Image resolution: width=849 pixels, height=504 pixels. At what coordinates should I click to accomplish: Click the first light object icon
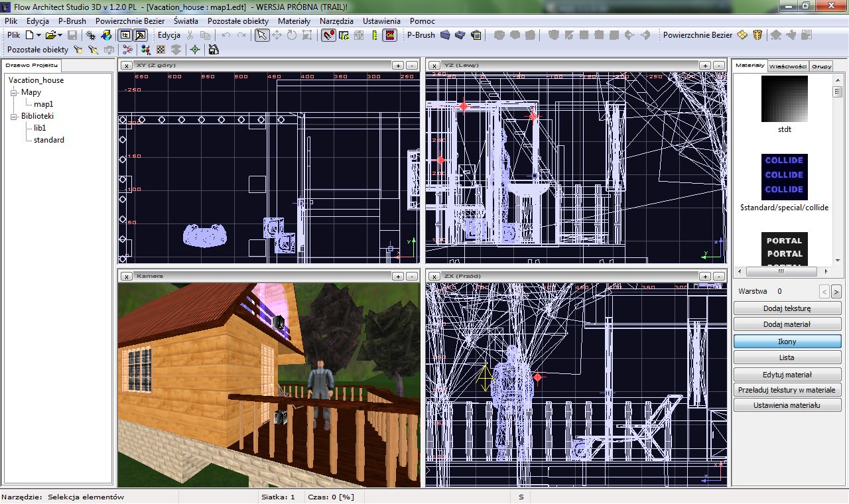coord(78,50)
